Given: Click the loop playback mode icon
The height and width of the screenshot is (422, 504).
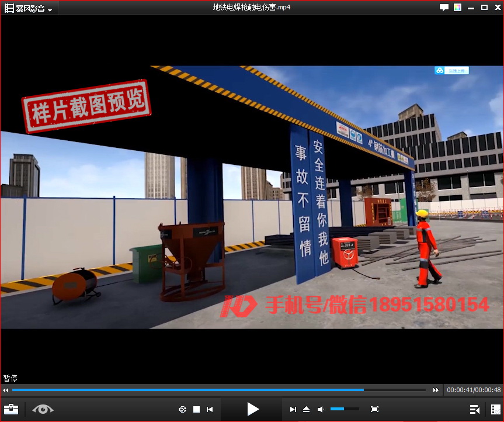Looking at the screenshot, I should [182, 409].
